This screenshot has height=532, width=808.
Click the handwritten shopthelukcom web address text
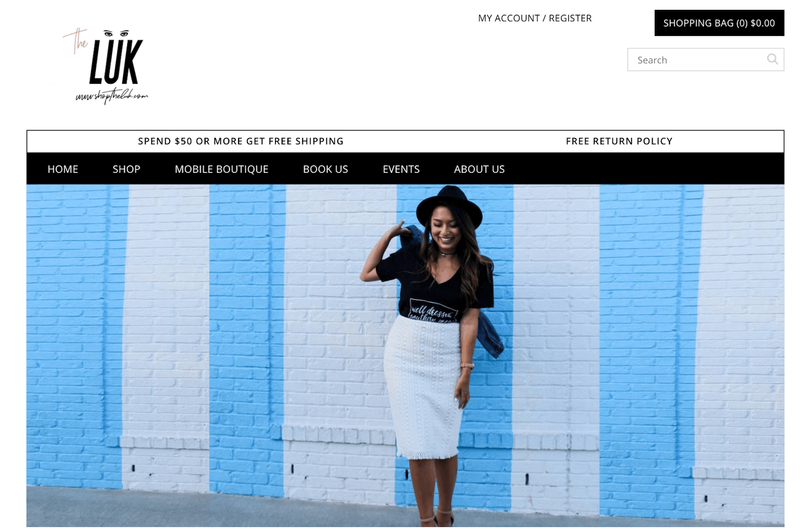pyautogui.click(x=111, y=96)
